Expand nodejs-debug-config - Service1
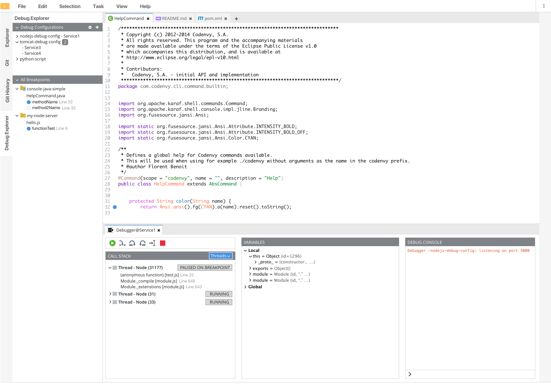 coord(17,36)
